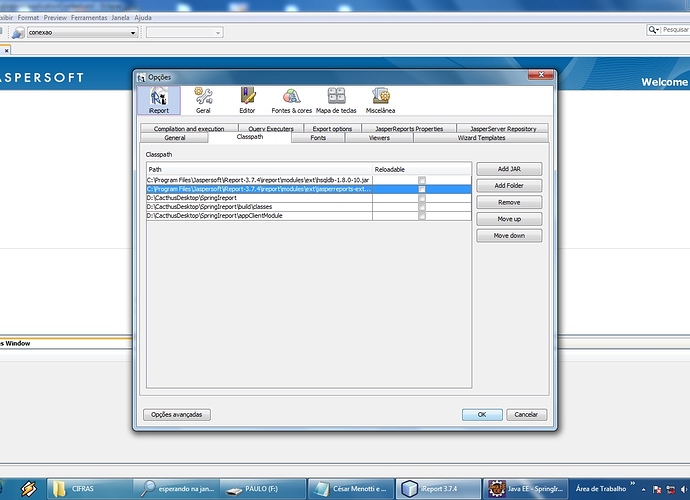690x500 pixels.
Task: Open the Format menu
Action: click(28, 18)
